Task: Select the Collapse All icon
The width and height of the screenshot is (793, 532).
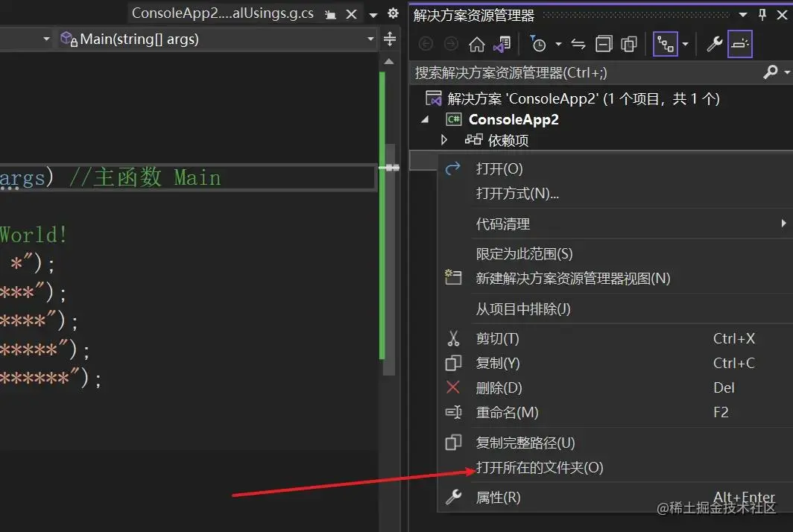Action: pos(604,43)
